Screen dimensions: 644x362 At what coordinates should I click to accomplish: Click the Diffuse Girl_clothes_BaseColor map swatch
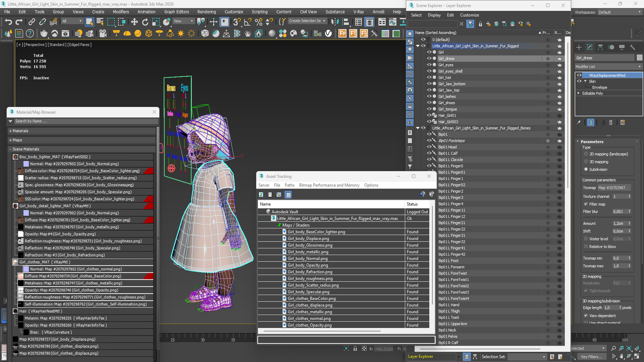coord(20,276)
